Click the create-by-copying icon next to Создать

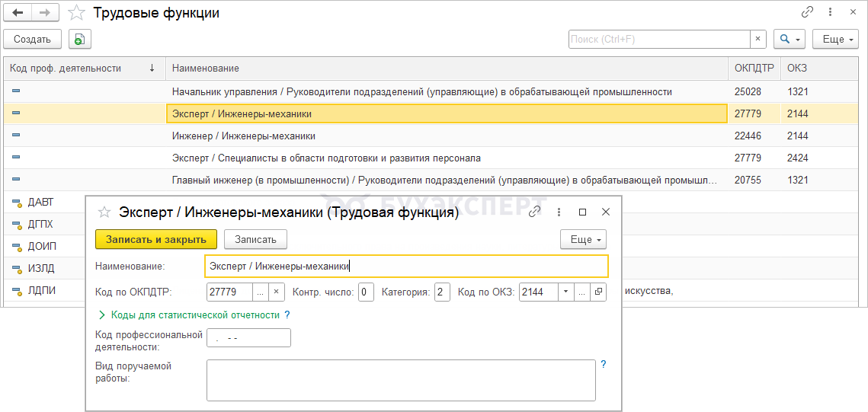coord(79,40)
